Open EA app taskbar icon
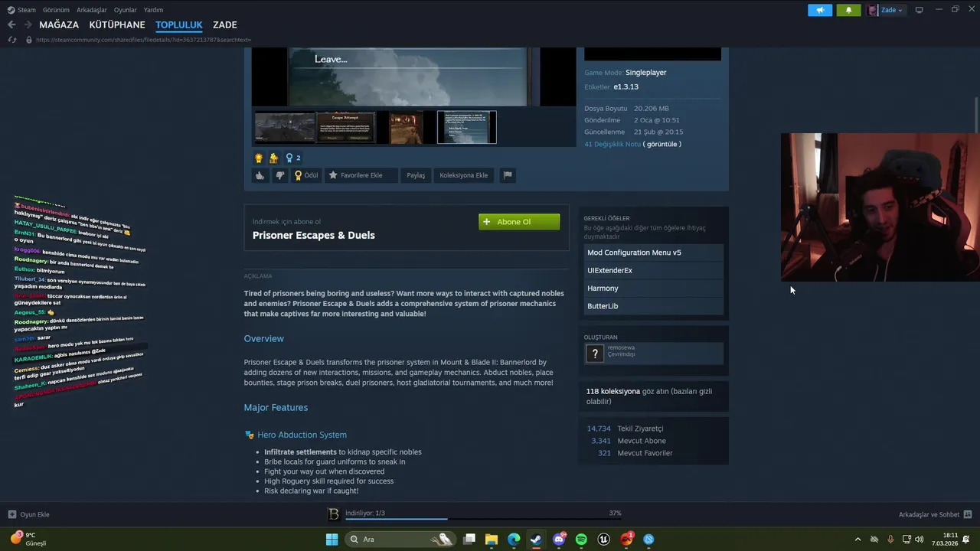This screenshot has width=980, height=551. click(626, 539)
